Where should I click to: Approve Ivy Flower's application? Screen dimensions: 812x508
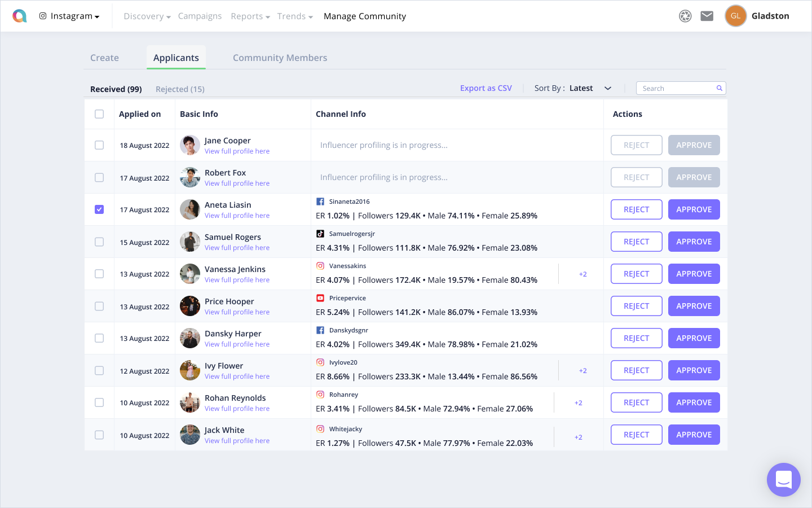694,370
